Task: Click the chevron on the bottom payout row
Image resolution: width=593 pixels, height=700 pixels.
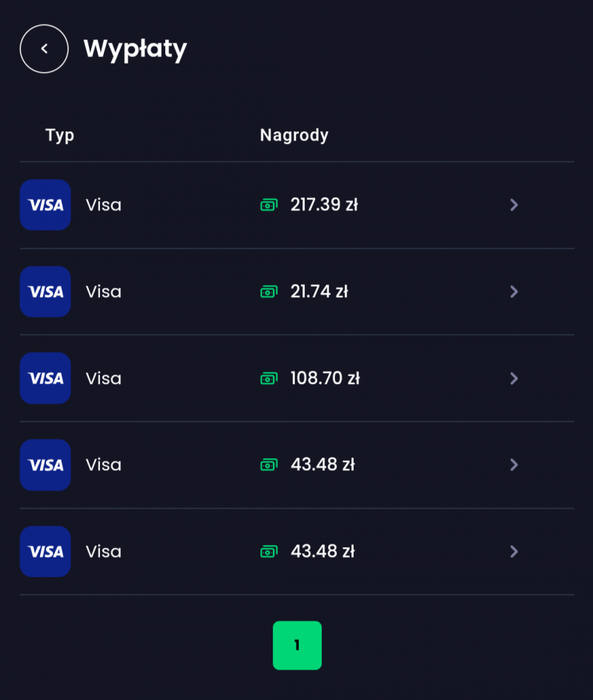Action: pos(514,552)
